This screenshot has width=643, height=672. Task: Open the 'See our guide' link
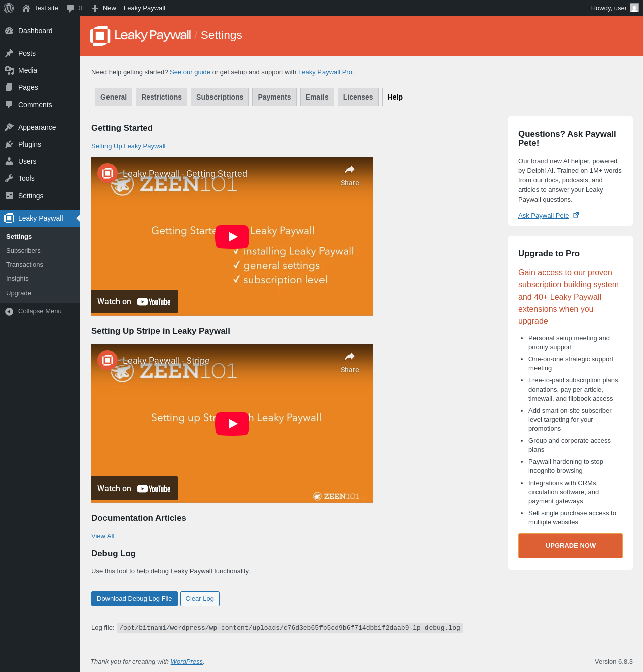click(190, 72)
